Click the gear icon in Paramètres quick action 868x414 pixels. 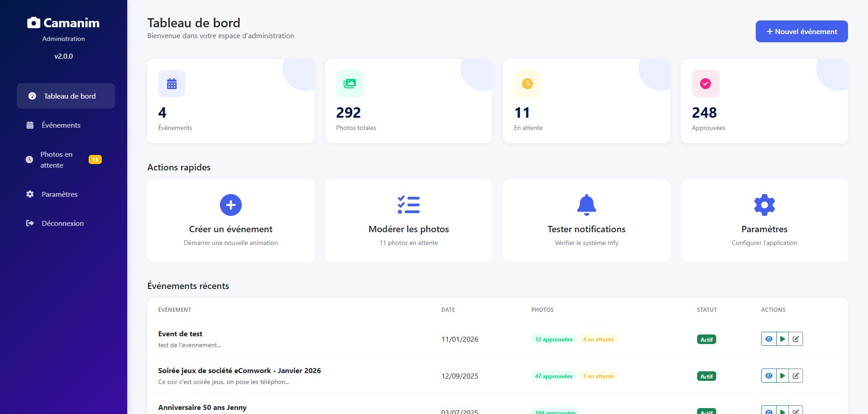click(764, 205)
